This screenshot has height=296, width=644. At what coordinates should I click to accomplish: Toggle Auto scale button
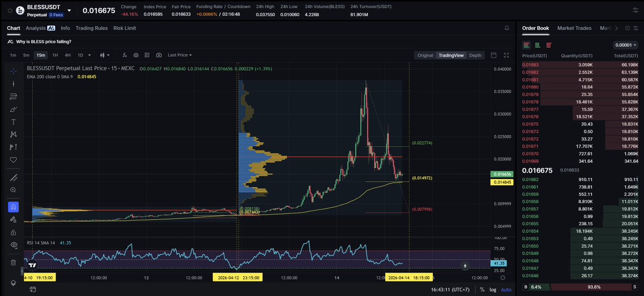click(506, 290)
